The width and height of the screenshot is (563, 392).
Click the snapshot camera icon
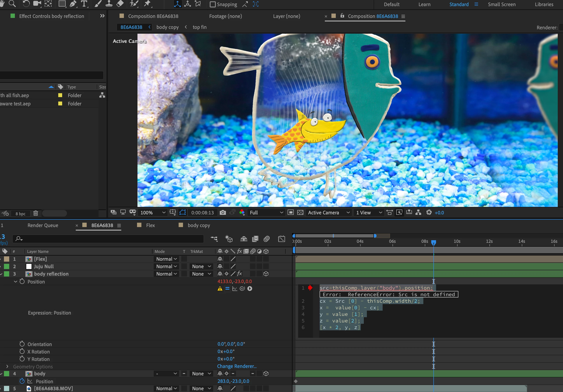(223, 213)
